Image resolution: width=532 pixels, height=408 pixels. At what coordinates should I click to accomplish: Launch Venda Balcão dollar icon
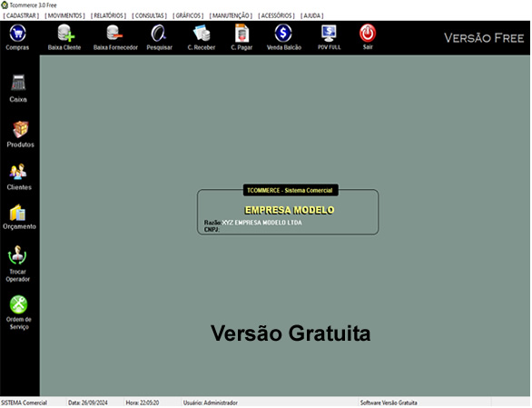pos(283,34)
